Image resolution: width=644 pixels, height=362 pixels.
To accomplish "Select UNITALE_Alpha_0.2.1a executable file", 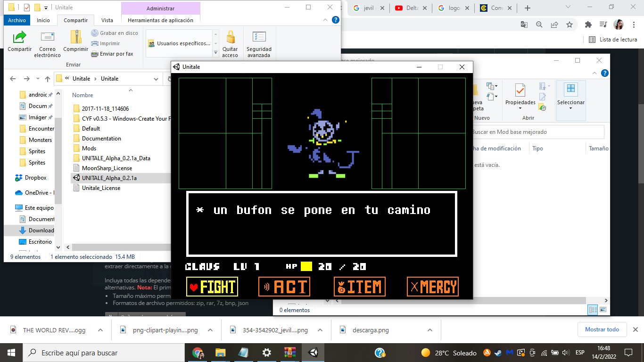I will [x=109, y=178].
